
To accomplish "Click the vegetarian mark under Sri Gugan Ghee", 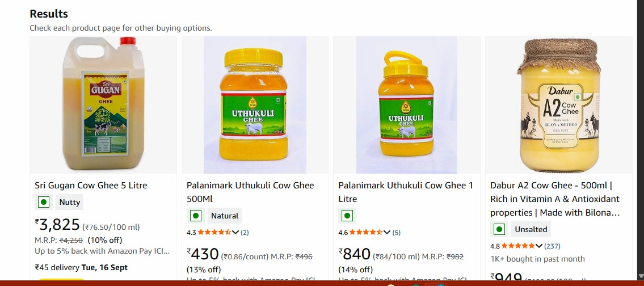I will pyautogui.click(x=43, y=202).
